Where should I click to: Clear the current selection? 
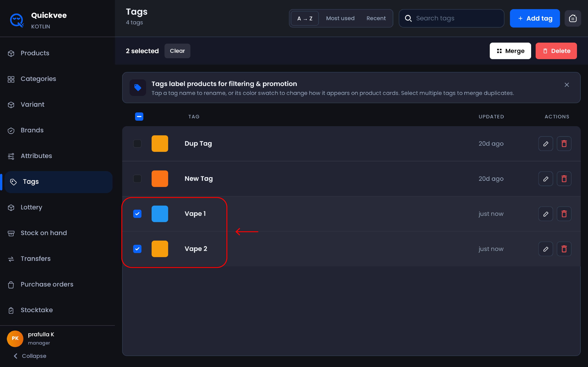tap(177, 51)
